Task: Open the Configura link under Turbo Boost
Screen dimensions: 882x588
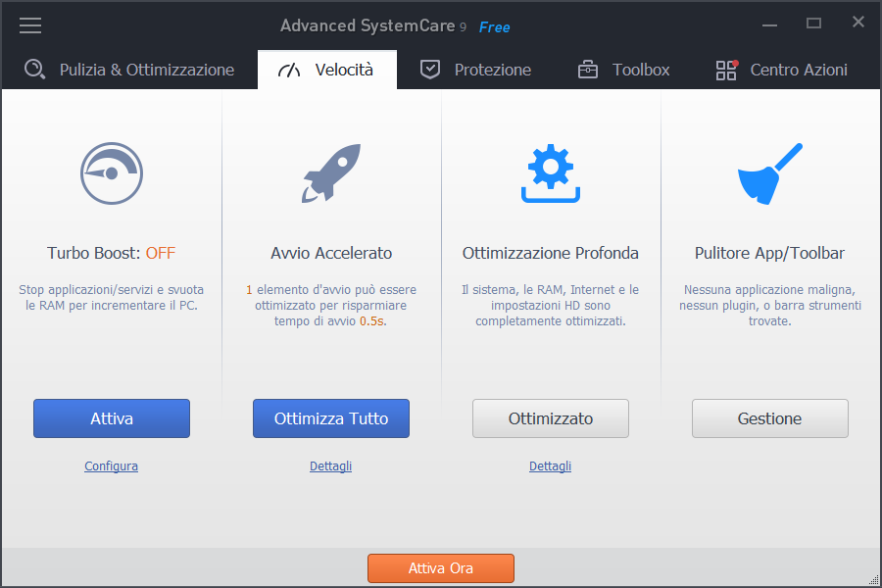Action: (x=112, y=465)
